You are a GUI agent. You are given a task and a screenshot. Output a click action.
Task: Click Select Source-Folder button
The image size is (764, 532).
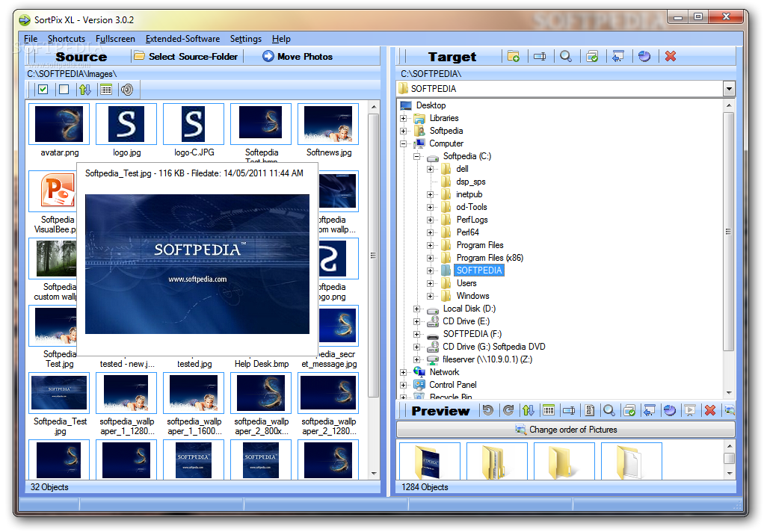[x=185, y=57]
